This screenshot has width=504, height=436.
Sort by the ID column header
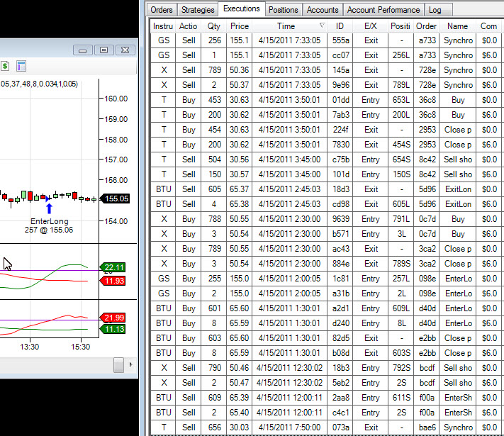pyautogui.click(x=340, y=26)
